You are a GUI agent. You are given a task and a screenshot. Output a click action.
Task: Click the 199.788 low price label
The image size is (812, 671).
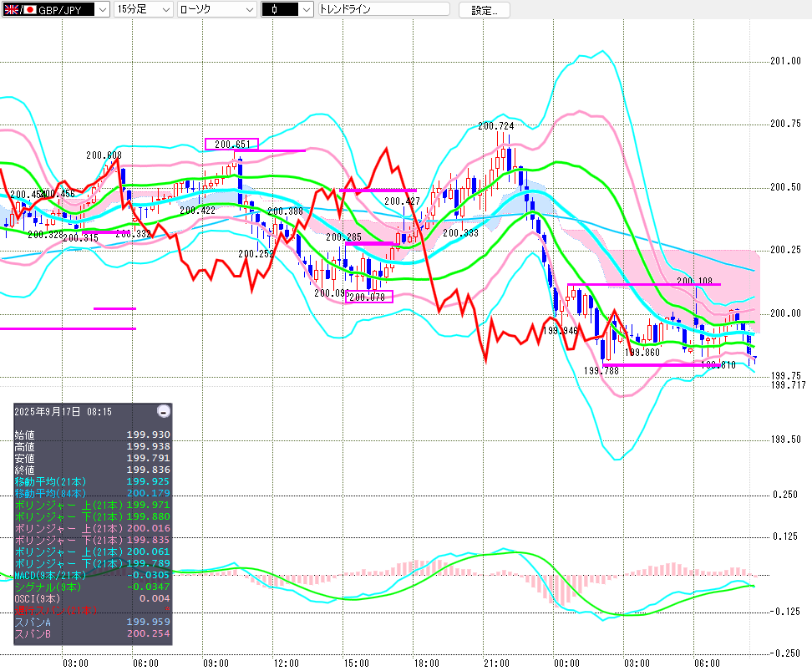[x=601, y=370]
